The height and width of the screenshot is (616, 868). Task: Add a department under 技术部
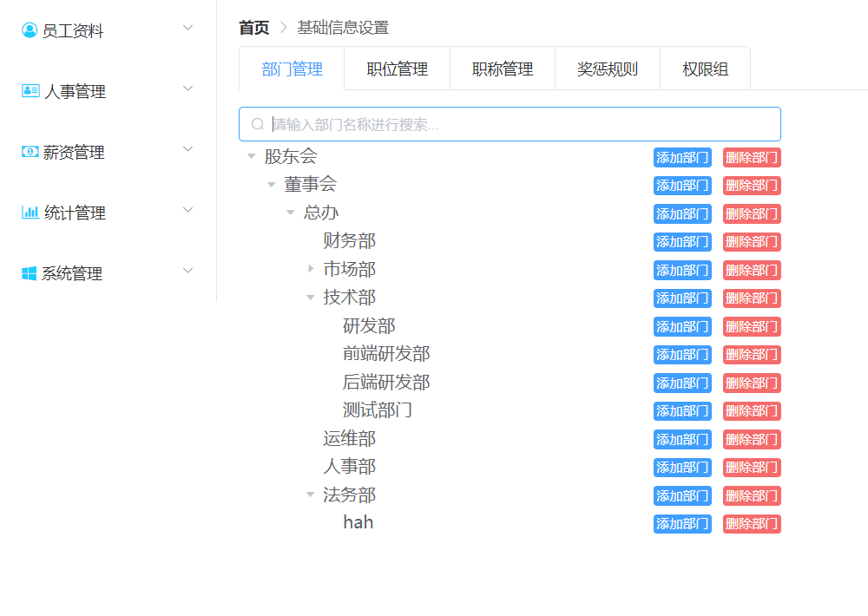[682, 298]
